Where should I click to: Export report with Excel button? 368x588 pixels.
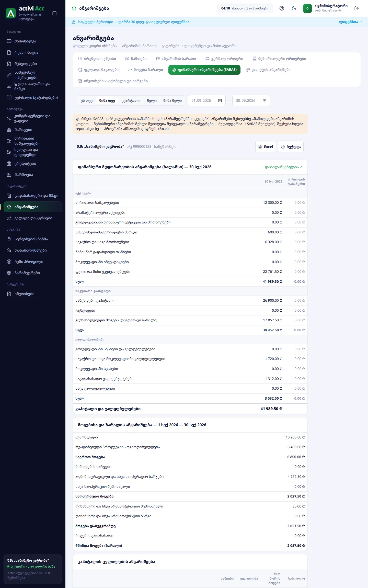266,146
